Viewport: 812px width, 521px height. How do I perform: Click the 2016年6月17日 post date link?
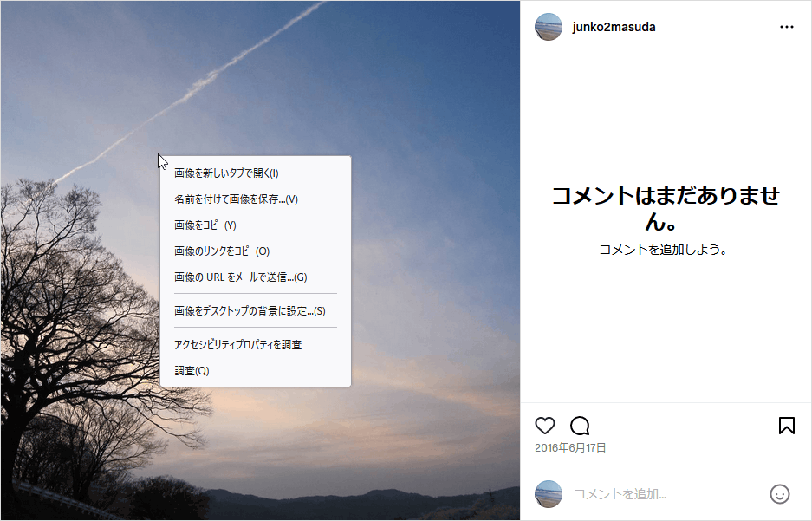(x=570, y=448)
